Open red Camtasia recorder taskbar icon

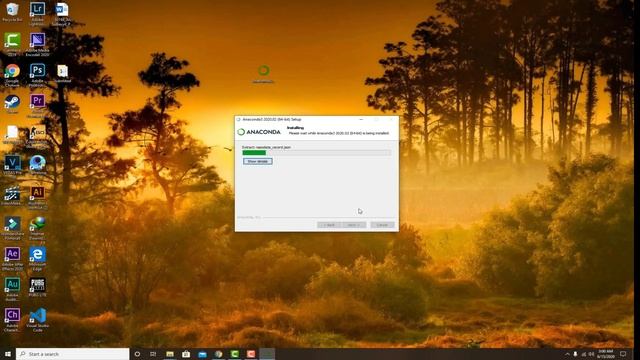251,354
